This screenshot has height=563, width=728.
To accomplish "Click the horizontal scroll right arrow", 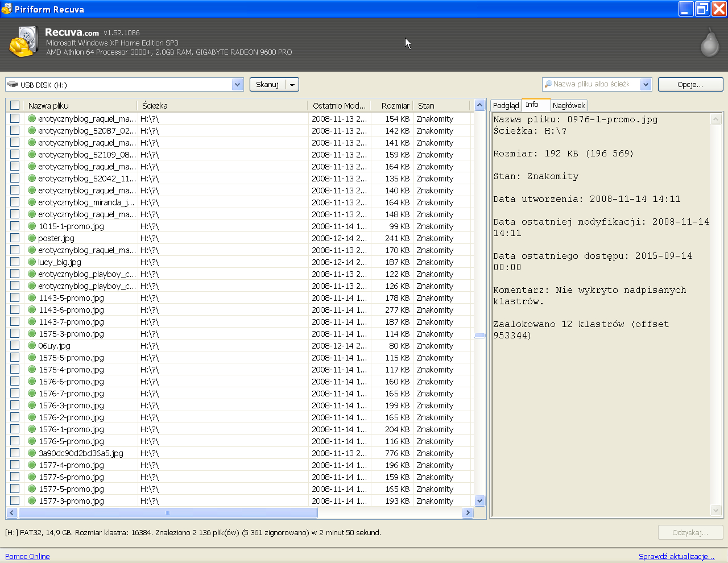I will [x=468, y=513].
